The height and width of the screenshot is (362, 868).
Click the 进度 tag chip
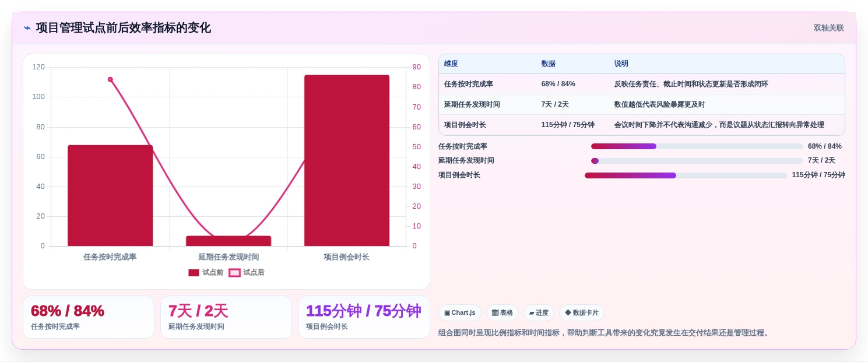[539, 312]
